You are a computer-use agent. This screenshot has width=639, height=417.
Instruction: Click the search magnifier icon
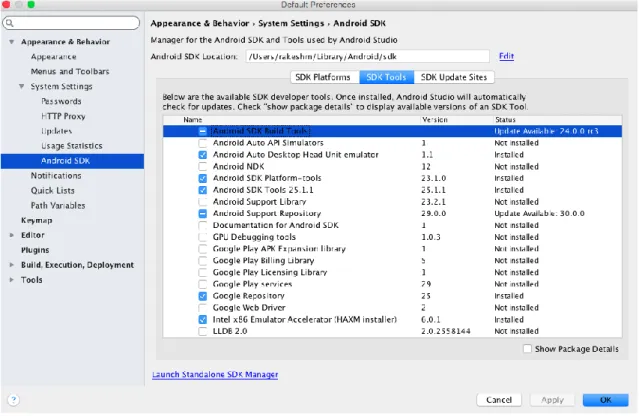click(x=10, y=23)
